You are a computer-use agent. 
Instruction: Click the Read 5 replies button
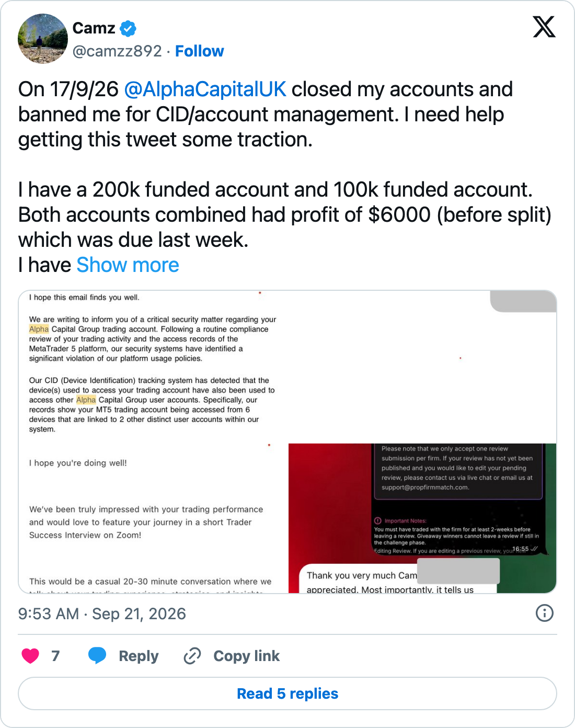pos(287,693)
